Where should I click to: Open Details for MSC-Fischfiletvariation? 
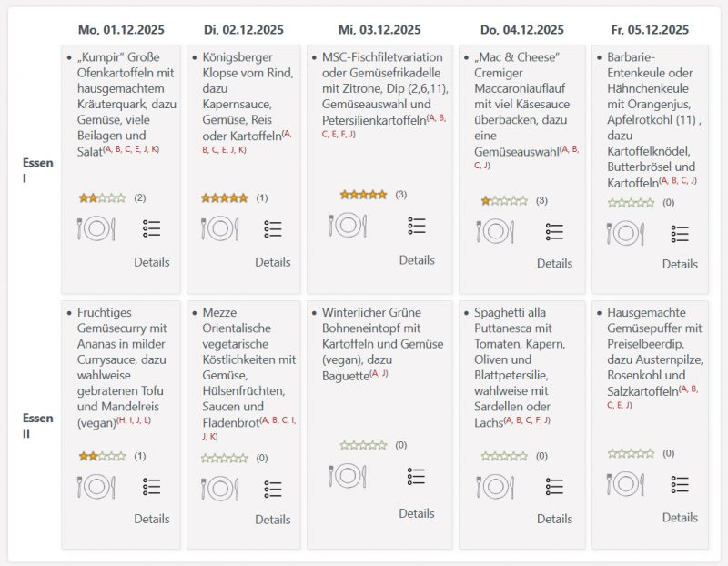click(417, 259)
